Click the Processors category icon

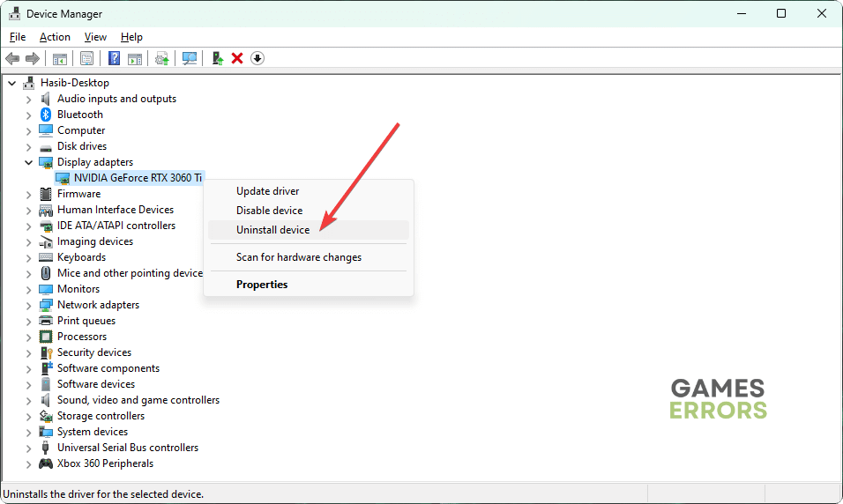(x=46, y=337)
